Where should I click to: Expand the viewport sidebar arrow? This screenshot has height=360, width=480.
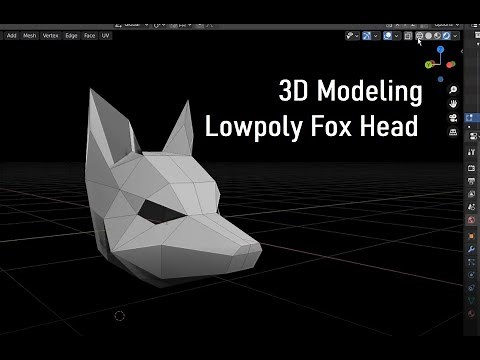[x=462, y=51]
